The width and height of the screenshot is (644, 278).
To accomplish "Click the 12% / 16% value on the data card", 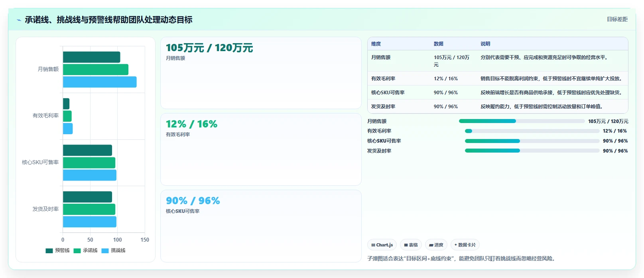I will pyautogui.click(x=192, y=124).
